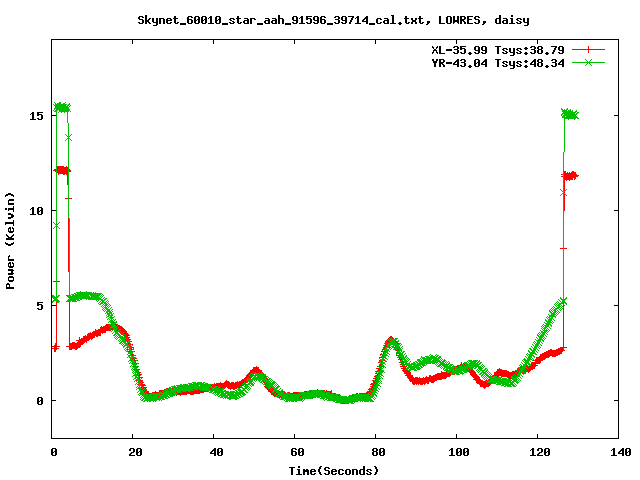Click the y-axis tick label 5
Viewport: 640px width, 480px height.
click(40, 306)
